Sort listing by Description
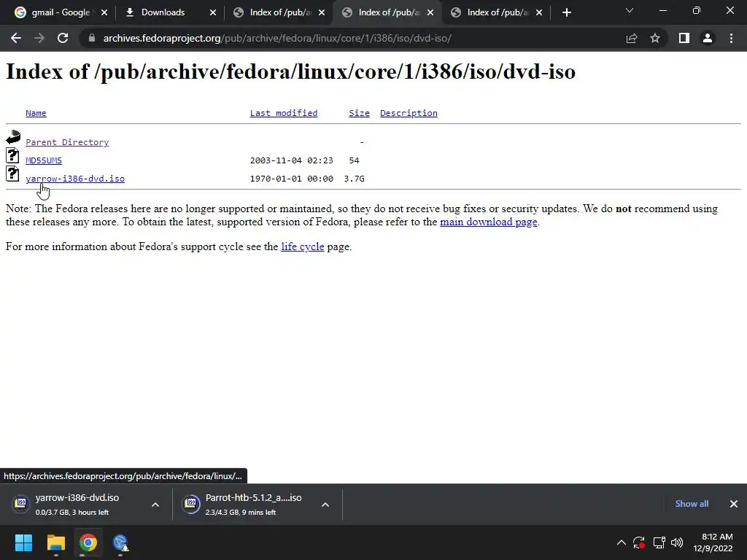The image size is (747, 560). (x=409, y=113)
